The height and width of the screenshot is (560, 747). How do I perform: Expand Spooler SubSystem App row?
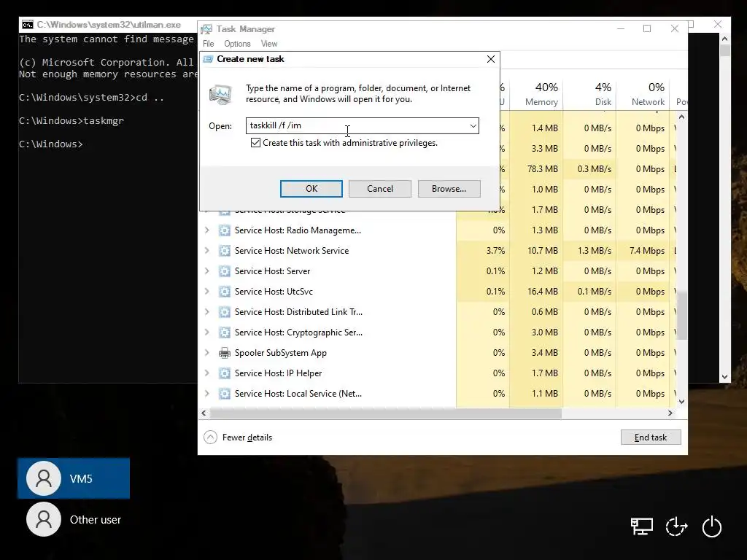pyautogui.click(x=206, y=353)
